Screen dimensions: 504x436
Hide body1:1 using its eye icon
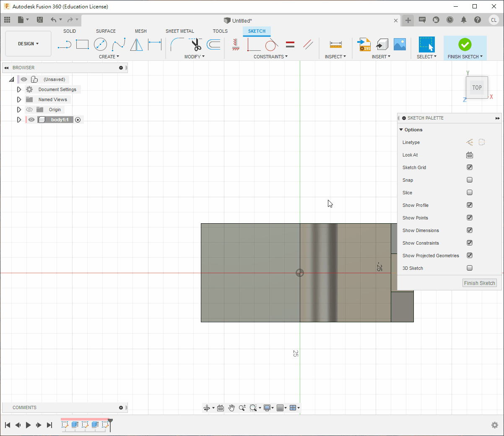(x=31, y=120)
